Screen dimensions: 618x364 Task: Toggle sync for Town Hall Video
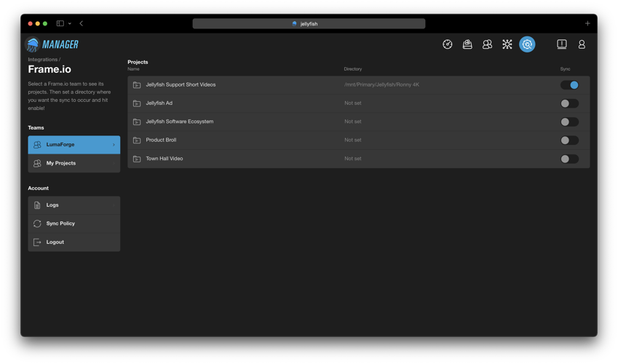point(569,159)
